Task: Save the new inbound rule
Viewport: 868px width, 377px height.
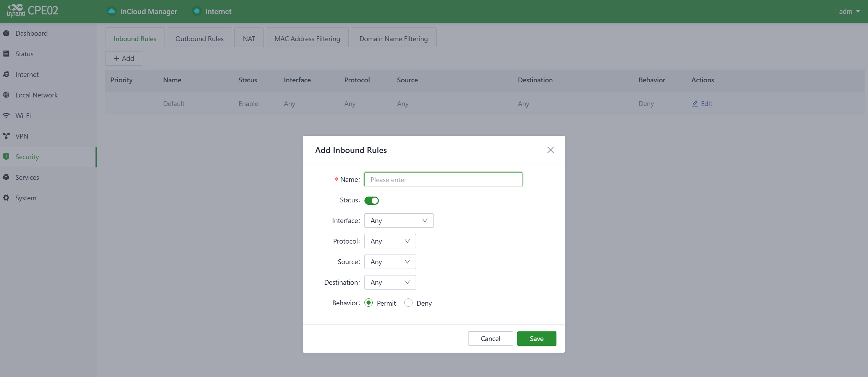Action: click(536, 339)
